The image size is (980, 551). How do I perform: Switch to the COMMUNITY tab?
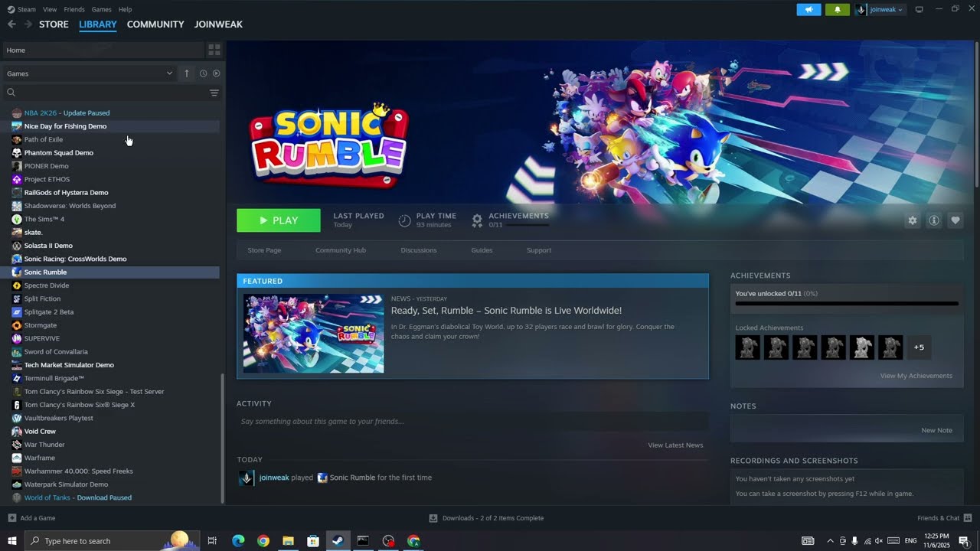click(x=155, y=24)
